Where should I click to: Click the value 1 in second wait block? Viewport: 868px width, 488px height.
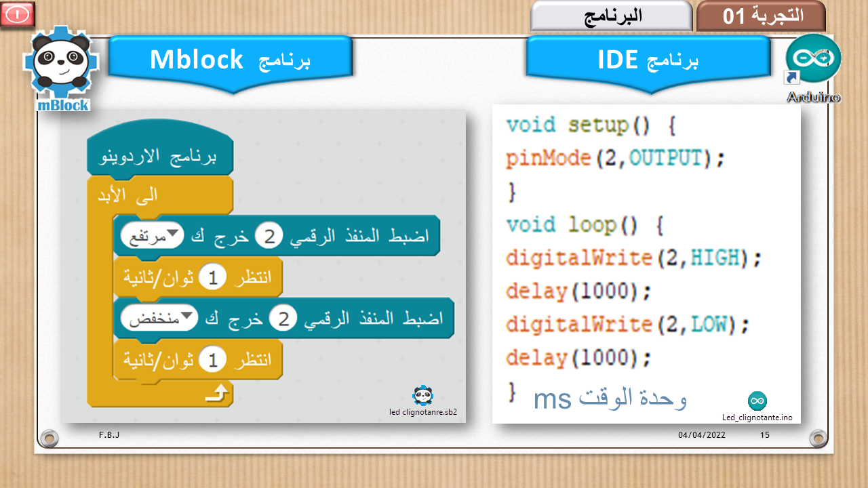(212, 360)
